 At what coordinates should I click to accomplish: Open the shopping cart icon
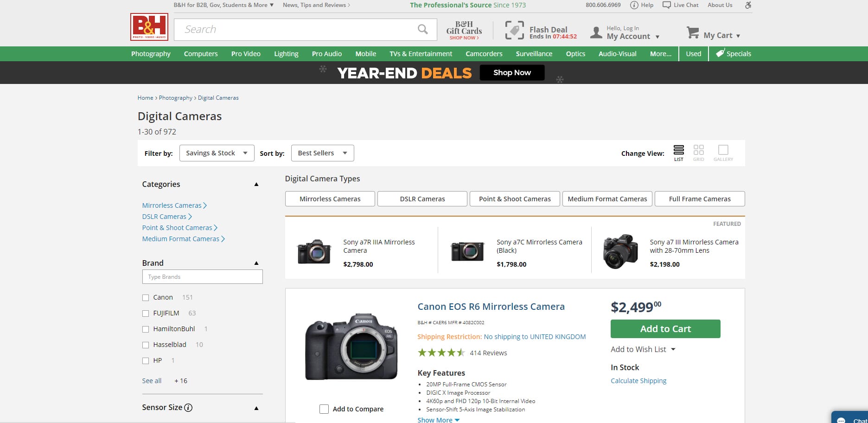[693, 32]
